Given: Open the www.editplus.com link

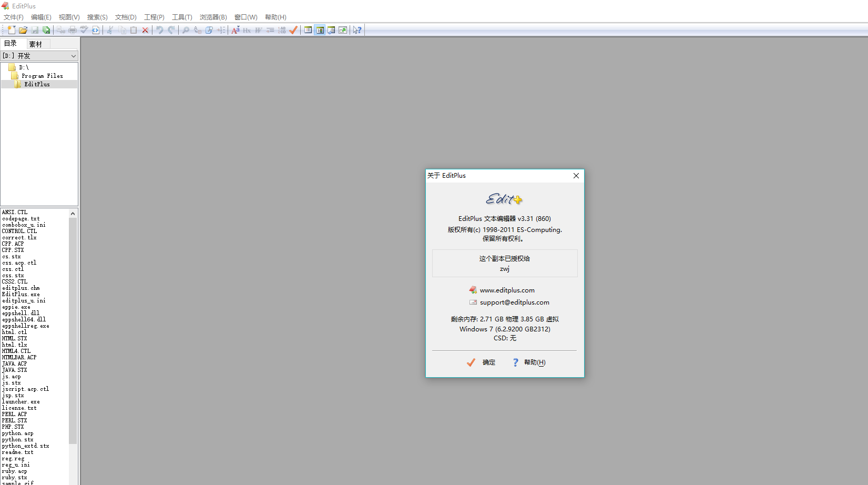Looking at the screenshot, I should point(507,290).
